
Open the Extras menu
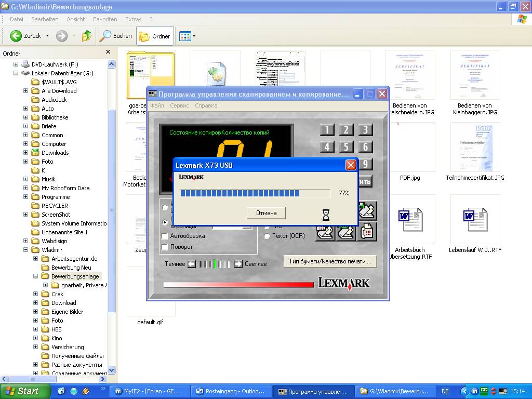[134, 19]
